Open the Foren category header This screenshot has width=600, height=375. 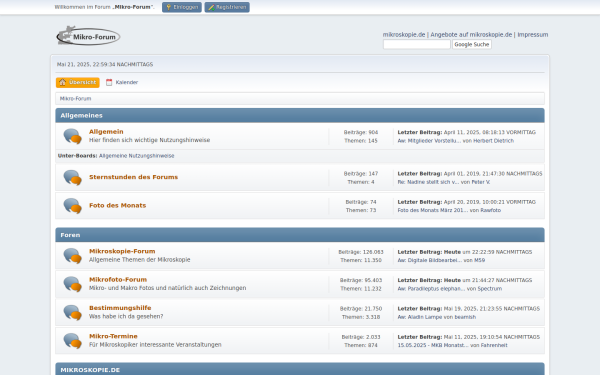[70, 235]
